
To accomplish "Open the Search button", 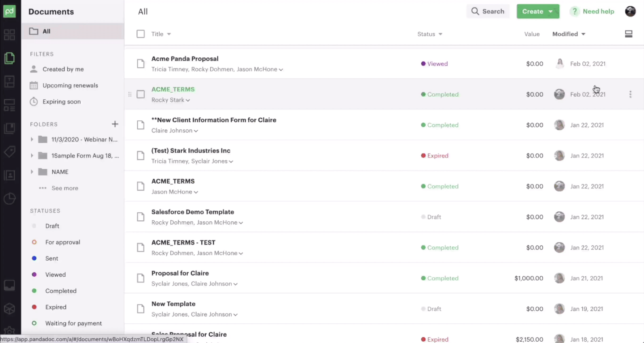I will click(x=488, y=12).
